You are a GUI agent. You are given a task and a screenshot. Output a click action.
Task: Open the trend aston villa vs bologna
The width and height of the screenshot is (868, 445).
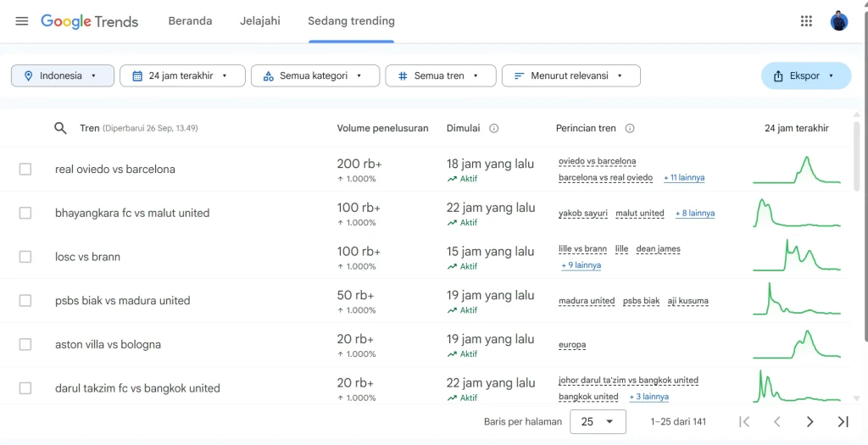[108, 344]
